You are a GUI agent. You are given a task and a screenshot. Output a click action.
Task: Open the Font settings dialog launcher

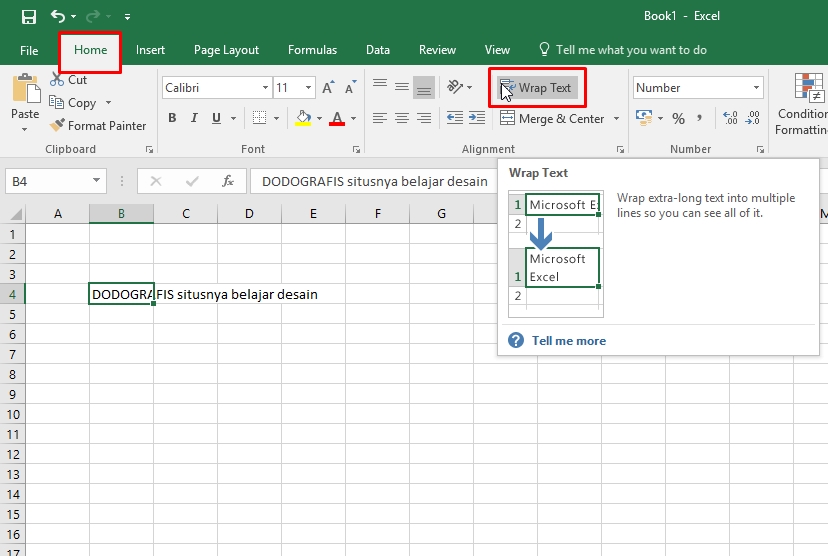(356, 149)
